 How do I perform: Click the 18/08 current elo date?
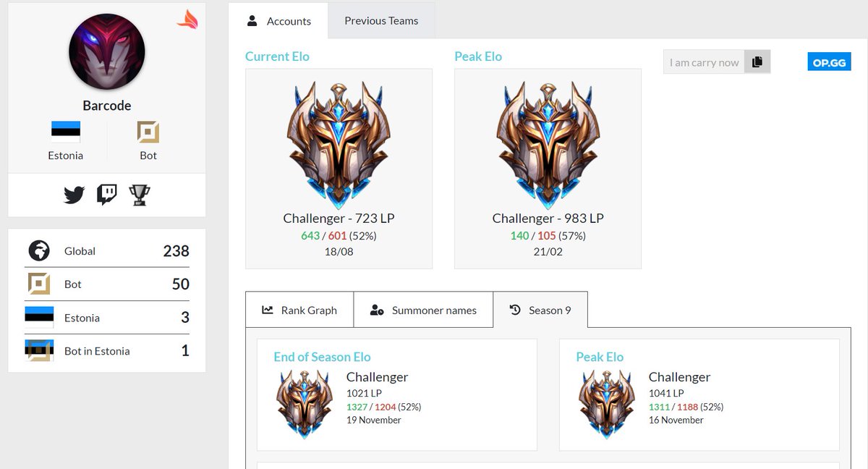tap(339, 252)
